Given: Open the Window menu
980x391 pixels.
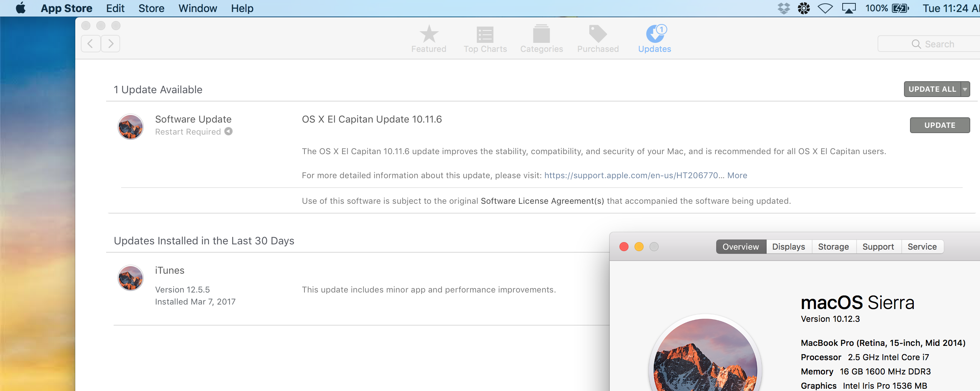Looking at the screenshot, I should [x=198, y=8].
